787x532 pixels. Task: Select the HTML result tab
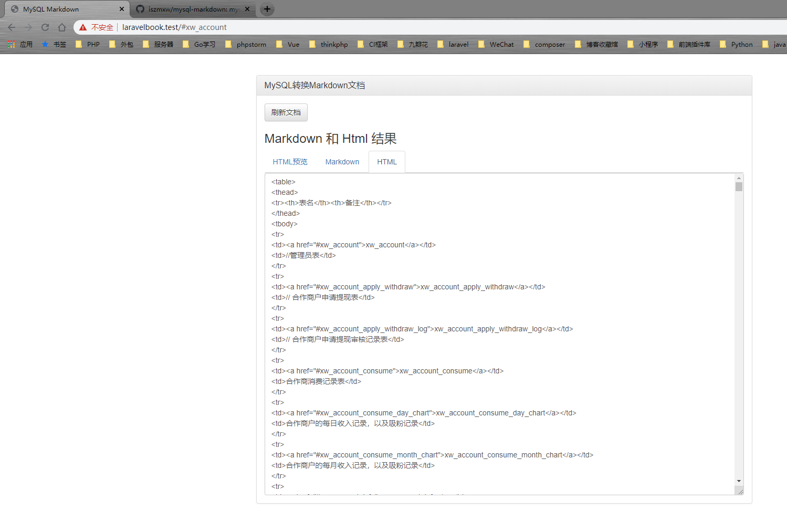pyautogui.click(x=387, y=162)
